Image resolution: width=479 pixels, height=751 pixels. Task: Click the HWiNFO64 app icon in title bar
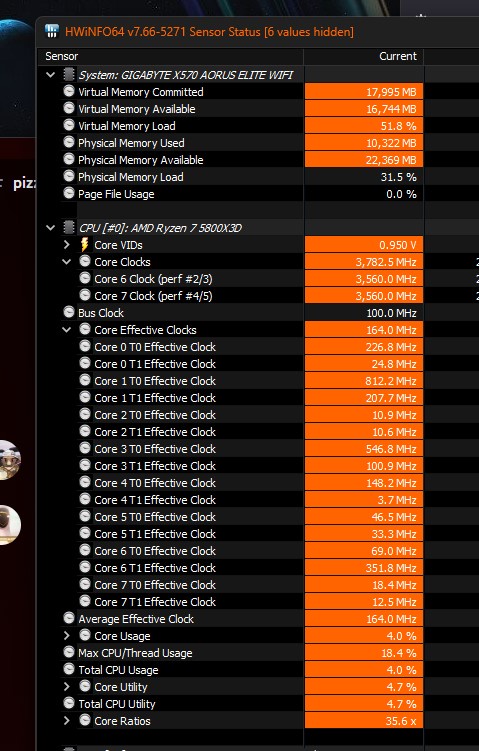[x=52, y=31]
